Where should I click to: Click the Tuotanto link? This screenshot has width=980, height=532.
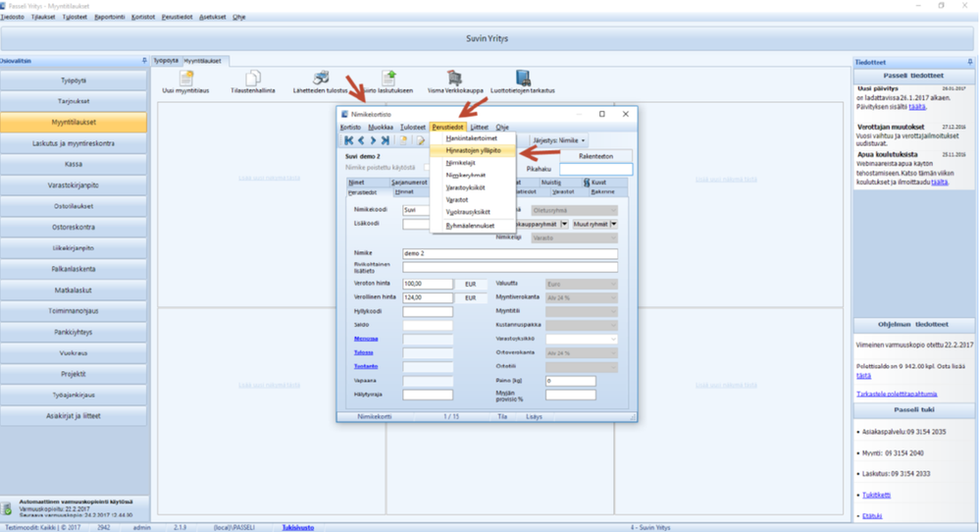pos(366,366)
